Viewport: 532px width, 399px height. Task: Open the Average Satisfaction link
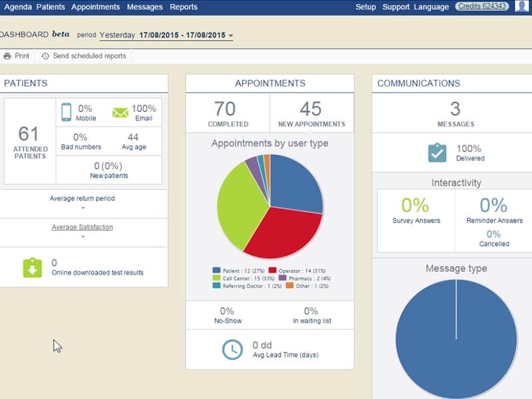[82, 227]
